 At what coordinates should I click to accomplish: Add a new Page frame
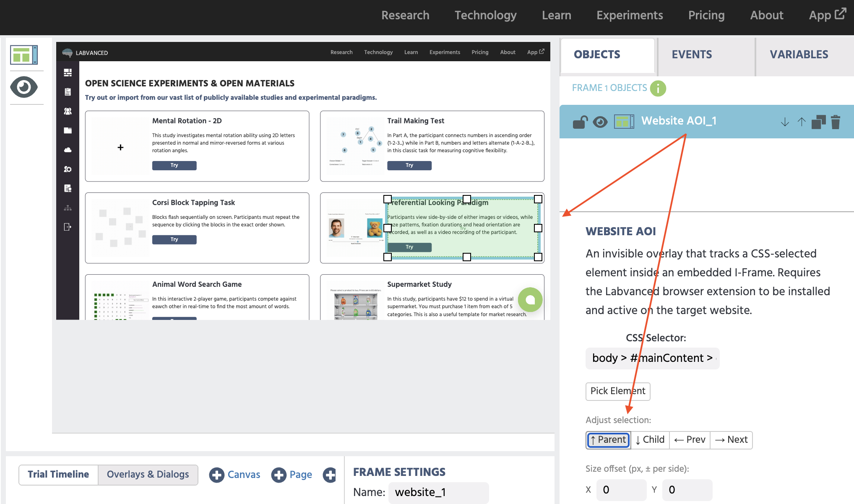pyautogui.click(x=292, y=475)
